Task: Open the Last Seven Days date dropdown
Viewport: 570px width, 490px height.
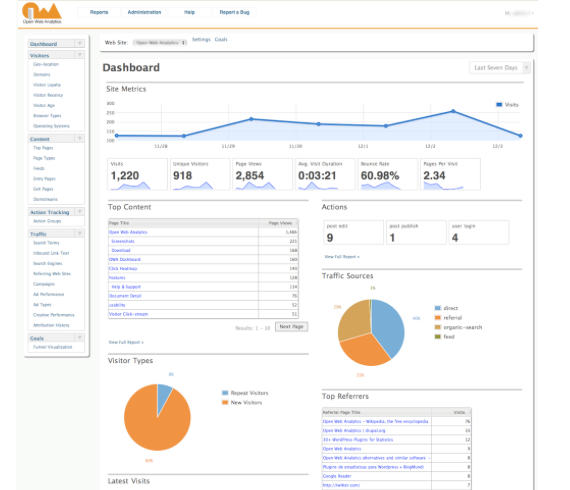Action: pyautogui.click(x=500, y=68)
